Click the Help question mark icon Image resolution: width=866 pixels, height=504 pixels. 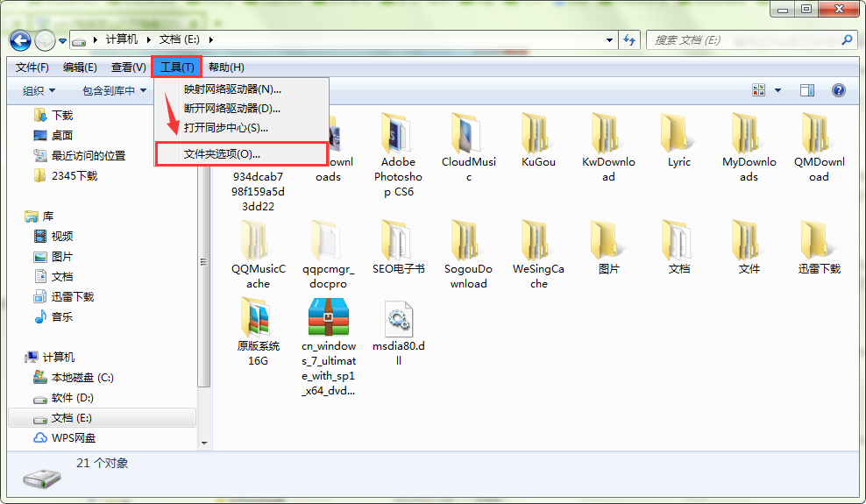click(x=838, y=90)
